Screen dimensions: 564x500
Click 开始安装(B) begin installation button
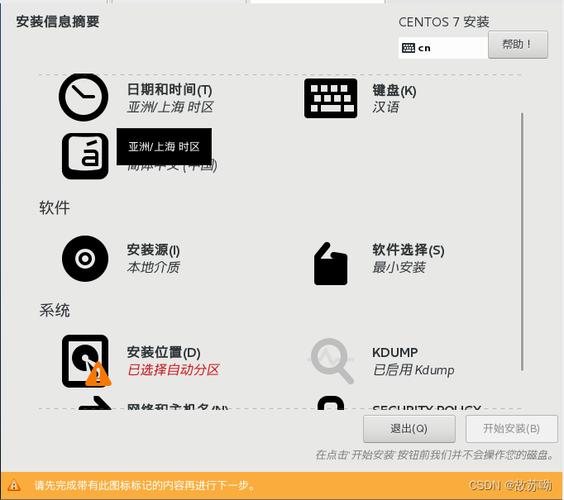(511, 429)
